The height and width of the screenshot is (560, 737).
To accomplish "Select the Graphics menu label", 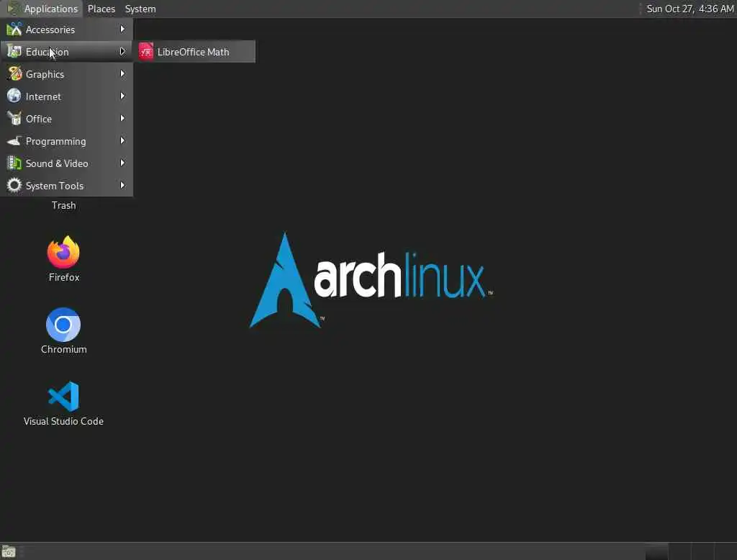I will point(45,74).
